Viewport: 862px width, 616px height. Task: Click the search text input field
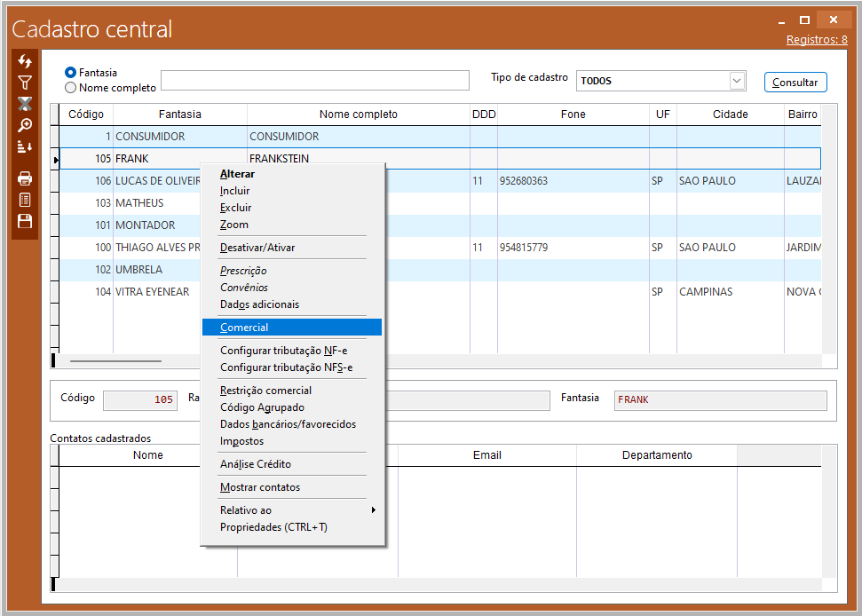[314, 81]
